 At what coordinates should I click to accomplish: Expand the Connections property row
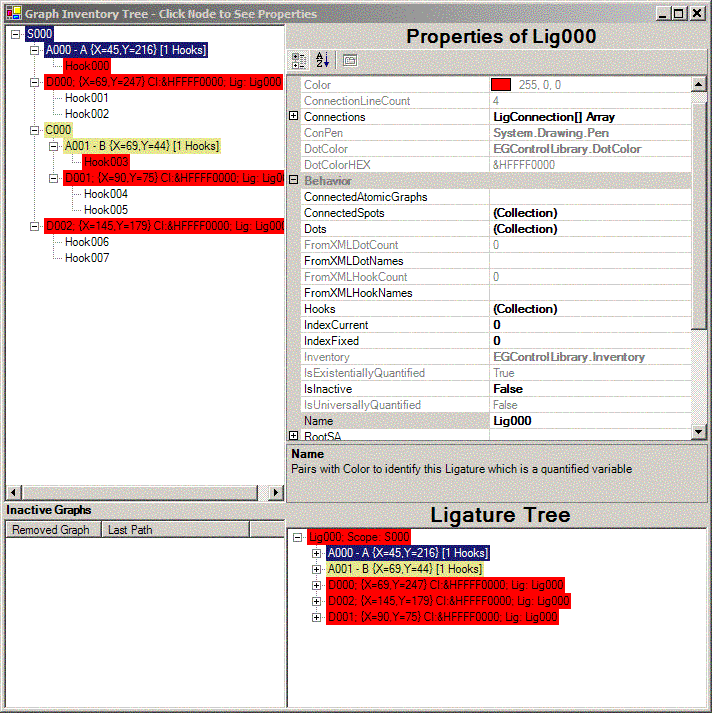(x=294, y=117)
